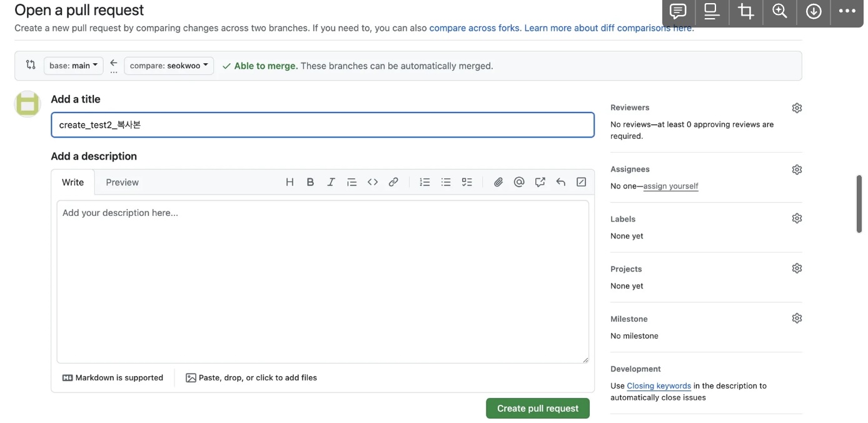Attach files with the paperclip icon
This screenshot has width=868, height=423.
pyautogui.click(x=498, y=181)
